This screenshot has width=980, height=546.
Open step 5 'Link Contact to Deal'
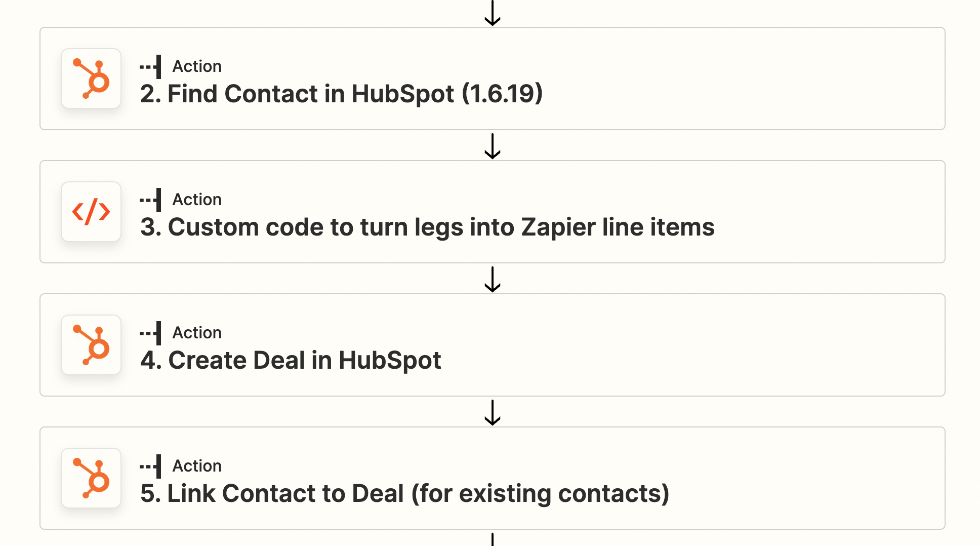pyautogui.click(x=405, y=493)
